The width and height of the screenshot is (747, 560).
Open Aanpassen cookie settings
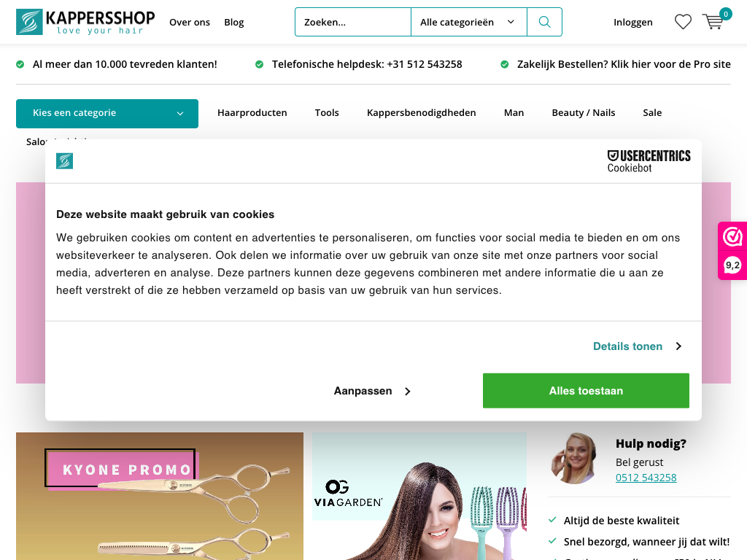(372, 391)
